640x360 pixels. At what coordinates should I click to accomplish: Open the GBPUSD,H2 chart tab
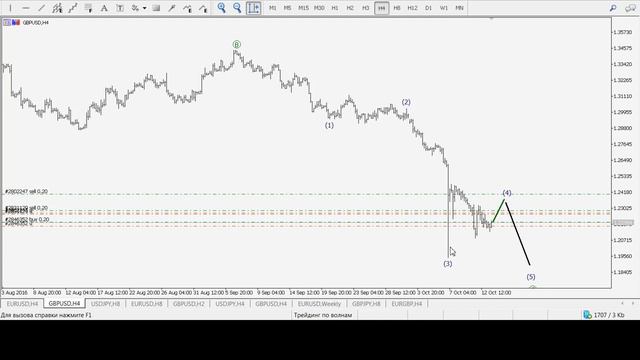coord(189,304)
